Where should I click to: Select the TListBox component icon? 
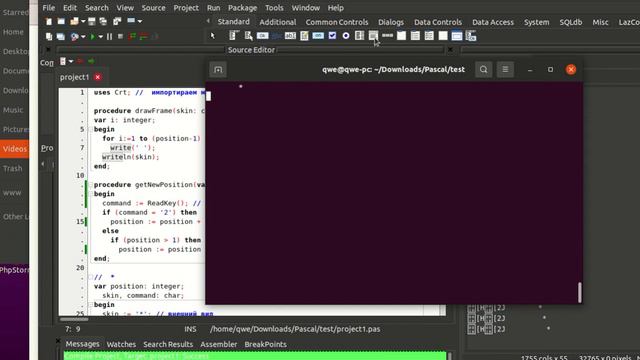pos(360,36)
